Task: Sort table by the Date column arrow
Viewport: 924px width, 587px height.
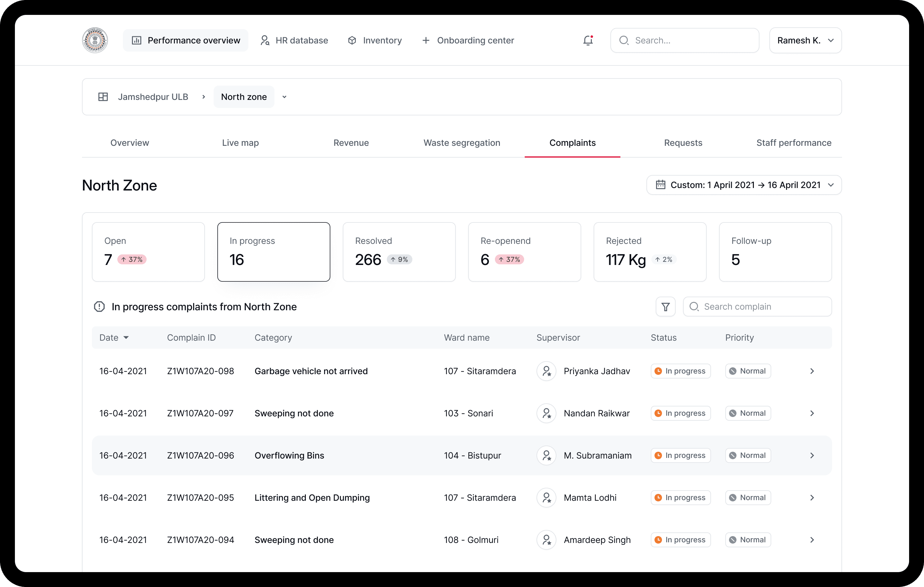Action: point(126,338)
